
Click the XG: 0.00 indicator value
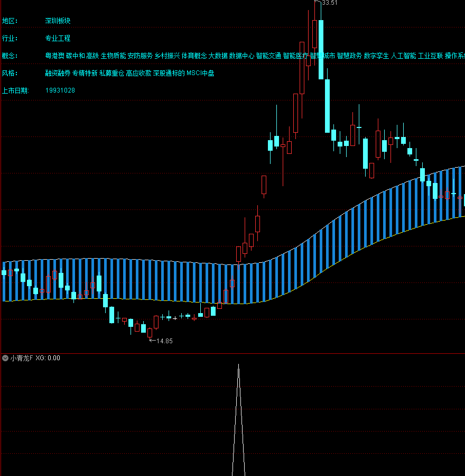(x=48, y=358)
